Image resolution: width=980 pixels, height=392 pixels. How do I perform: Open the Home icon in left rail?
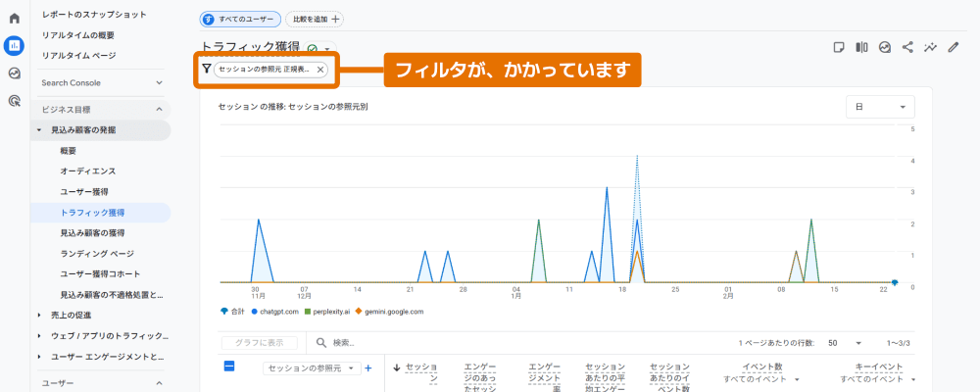click(x=14, y=19)
